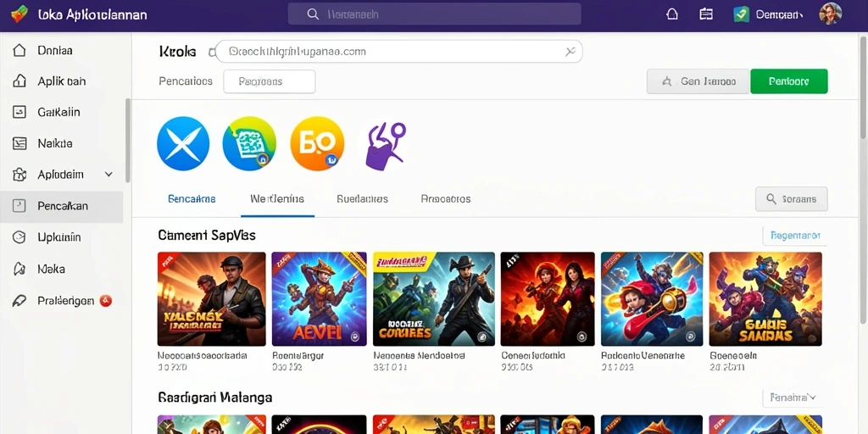The width and height of the screenshot is (868, 434).
Task: Click the Soraans search button
Action: [791, 198]
